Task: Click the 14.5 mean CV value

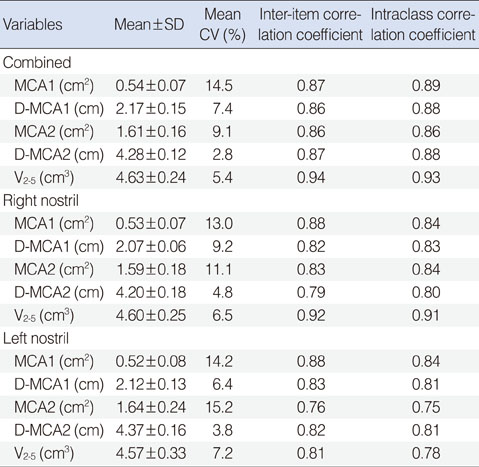Action: point(219,86)
